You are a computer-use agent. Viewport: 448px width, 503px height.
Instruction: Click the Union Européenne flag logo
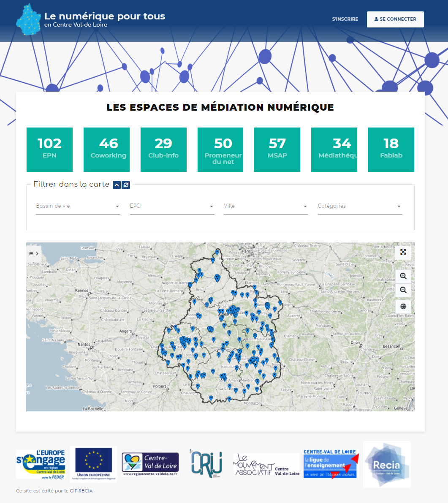(93, 464)
